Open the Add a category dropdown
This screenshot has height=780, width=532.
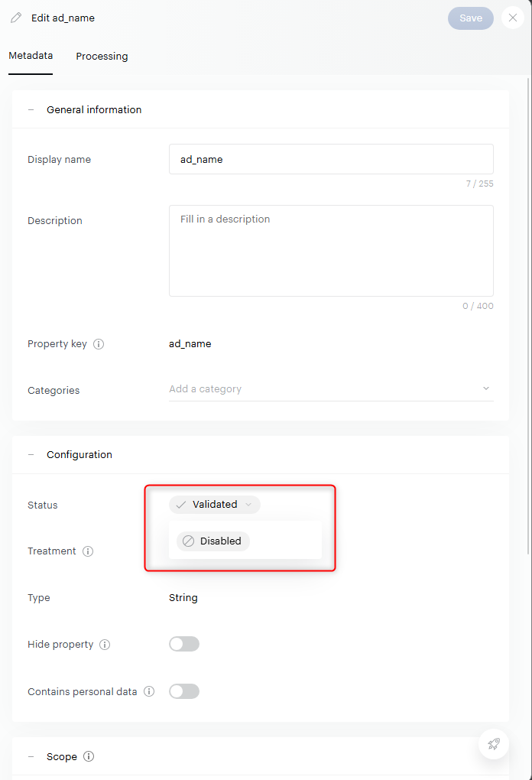click(x=330, y=389)
